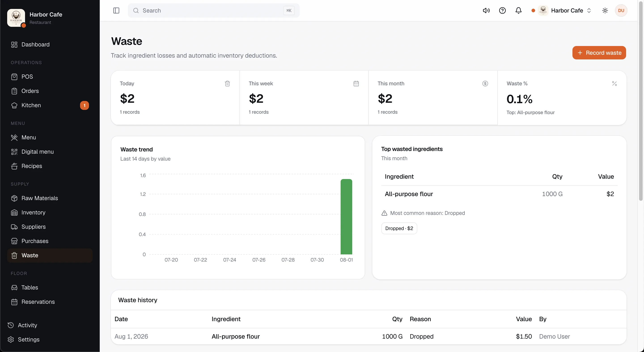This screenshot has width=644, height=352.
Task: Click the Qty header in Top wasted ingredients
Action: (x=557, y=176)
